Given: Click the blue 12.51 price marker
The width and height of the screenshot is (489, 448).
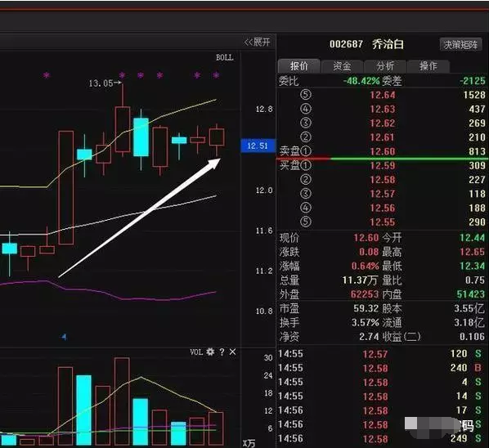Looking at the screenshot, I should [258, 146].
